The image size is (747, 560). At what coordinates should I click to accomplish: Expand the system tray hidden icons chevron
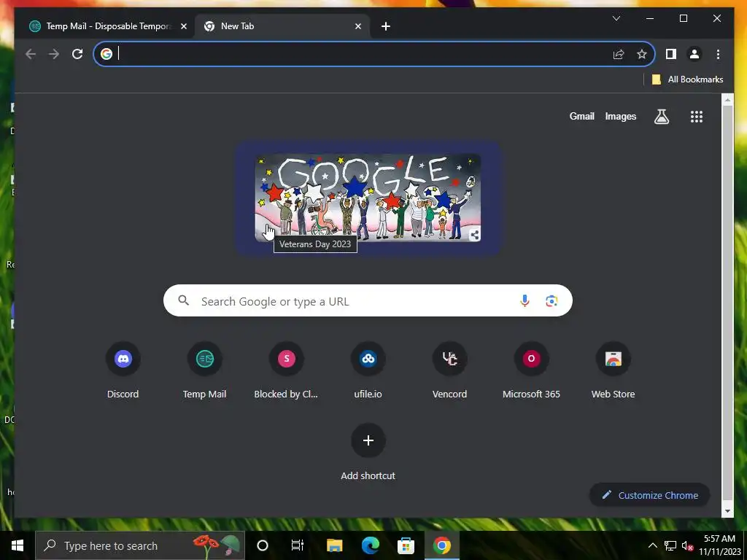[653, 545]
